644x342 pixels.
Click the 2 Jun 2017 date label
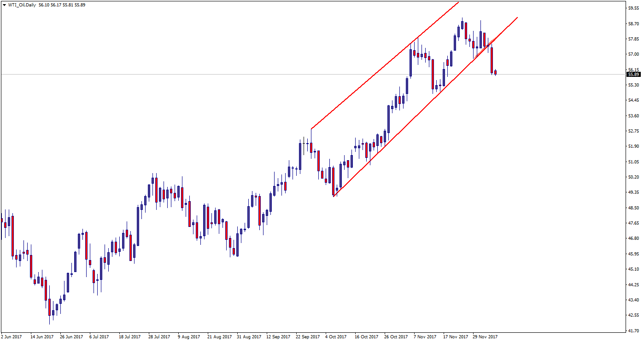point(12,337)
